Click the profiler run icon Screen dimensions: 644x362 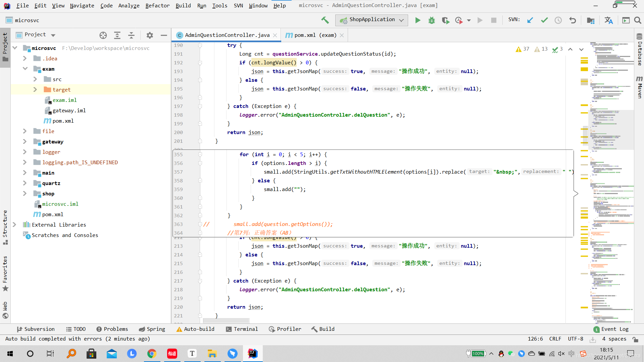point(459,20)
